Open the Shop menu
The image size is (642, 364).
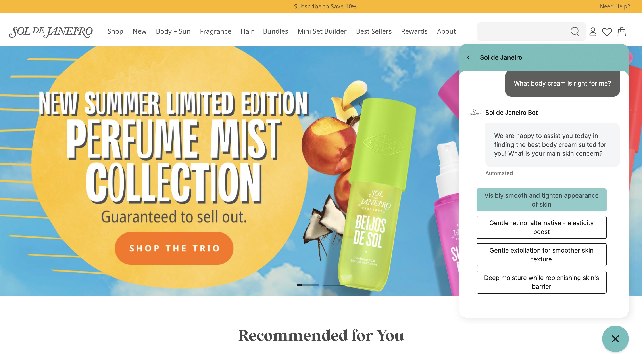(115, 31)
